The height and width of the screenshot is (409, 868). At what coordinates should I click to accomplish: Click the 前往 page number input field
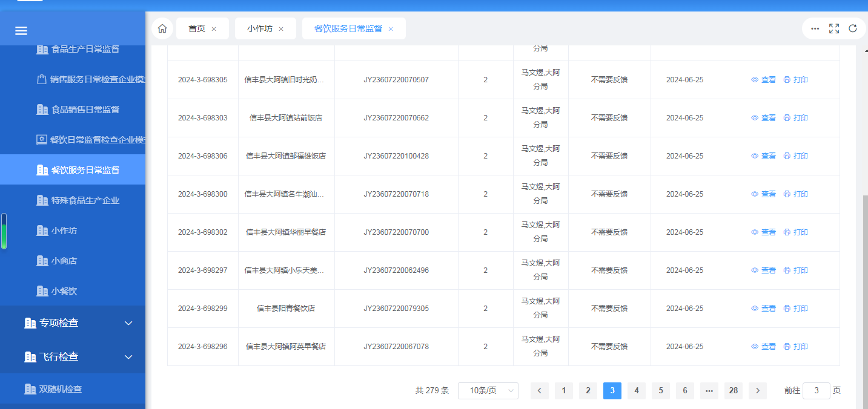(x=816, y=391)
